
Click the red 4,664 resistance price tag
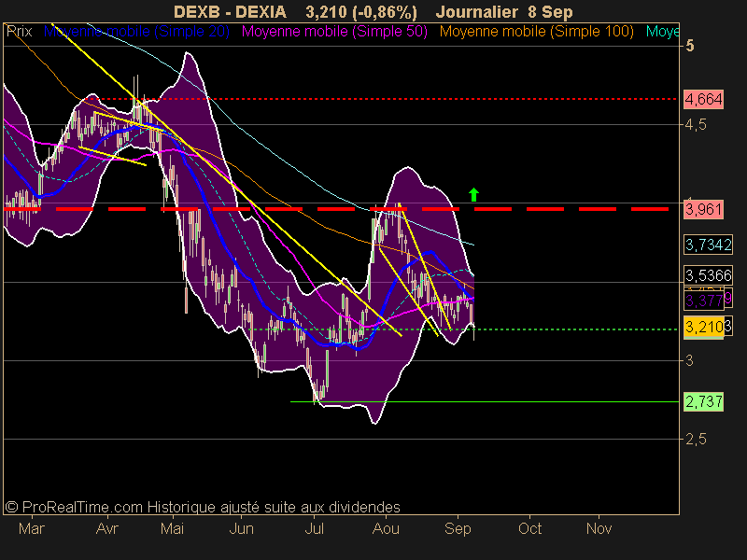704,100
